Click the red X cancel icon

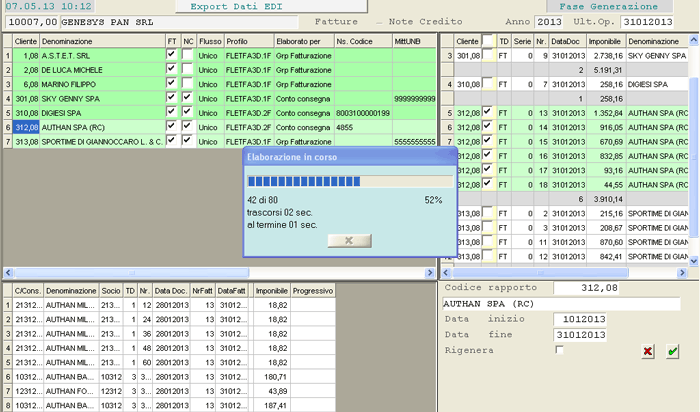click(x=648, y=351)
